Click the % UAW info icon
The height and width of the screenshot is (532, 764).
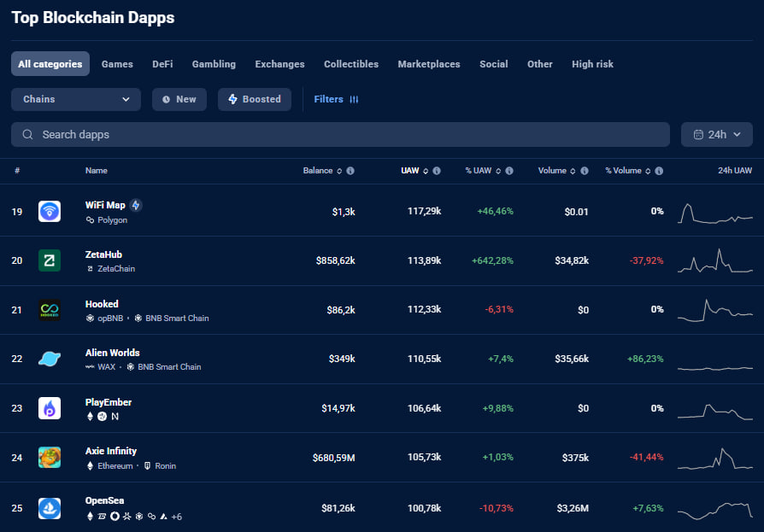[509, 171]
